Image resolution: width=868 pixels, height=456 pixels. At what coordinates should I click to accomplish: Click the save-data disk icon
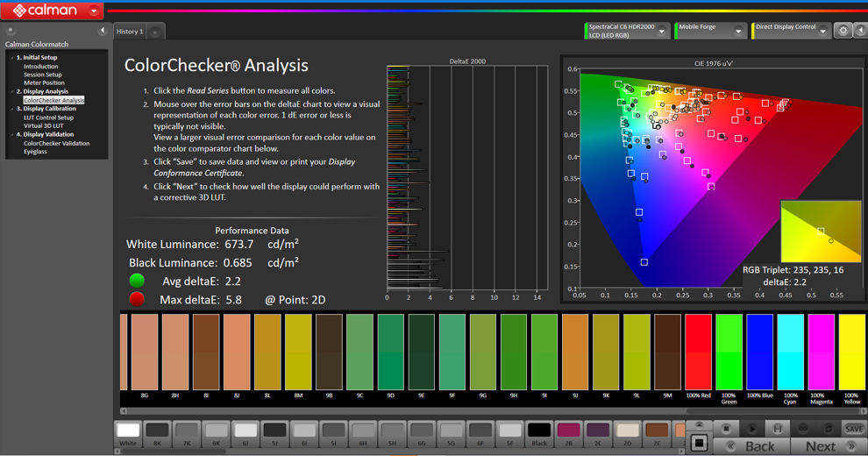click(x=777, y=428)
